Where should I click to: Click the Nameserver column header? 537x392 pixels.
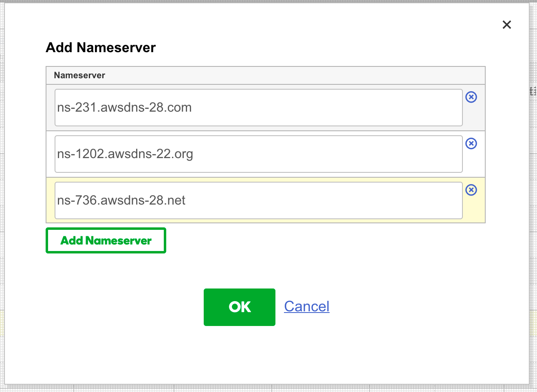coord(266,75)
